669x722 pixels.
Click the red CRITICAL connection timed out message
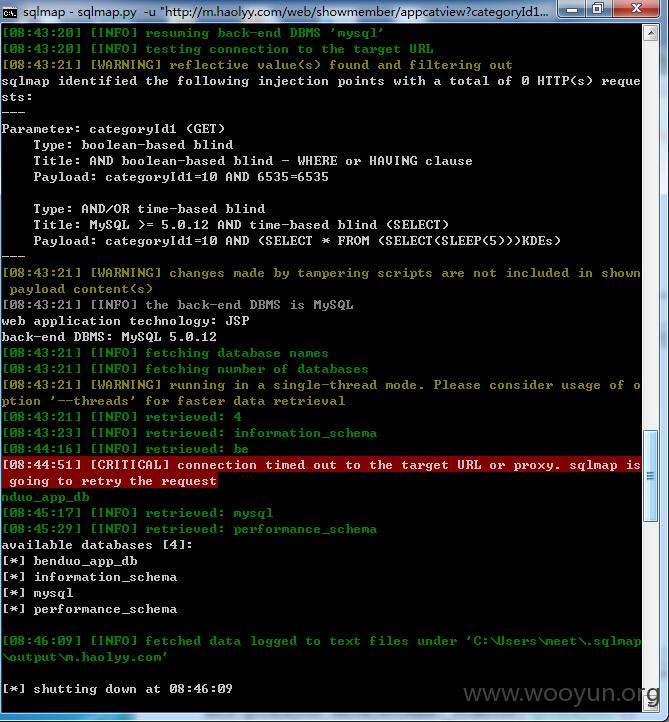[x=321, y=473]
